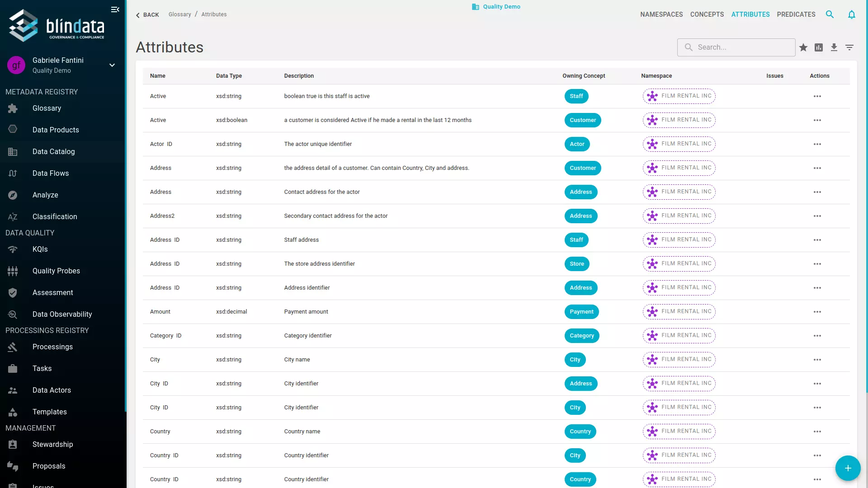Expand the Gabriele Fantini user dropdown

point(112,65)
